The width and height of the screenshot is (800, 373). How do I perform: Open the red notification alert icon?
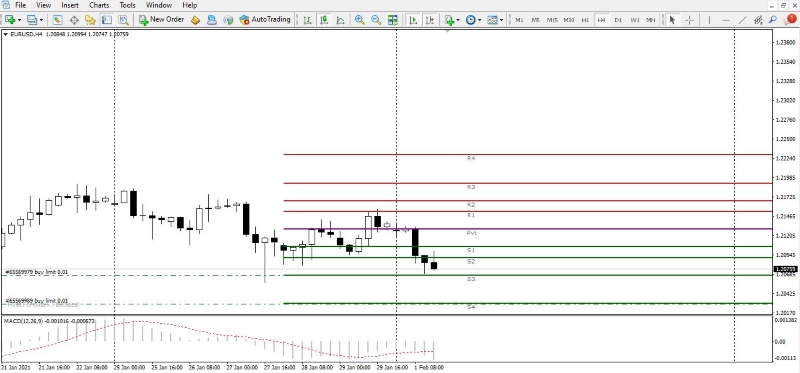point(790,19)
